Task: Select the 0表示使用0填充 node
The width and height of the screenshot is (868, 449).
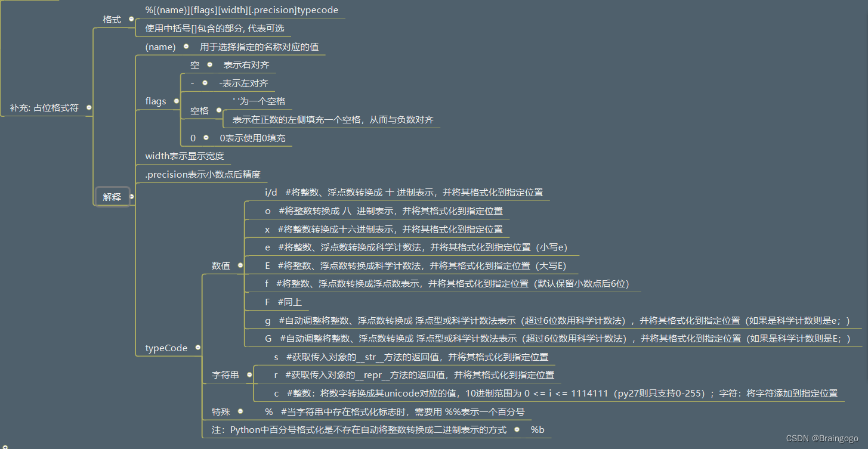Action: point(253,138)
